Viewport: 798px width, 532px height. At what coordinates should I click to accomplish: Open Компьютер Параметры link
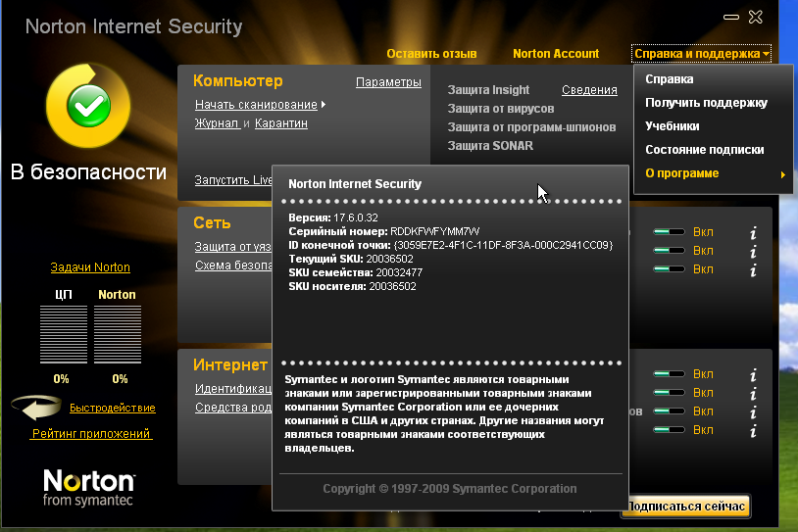388,82
